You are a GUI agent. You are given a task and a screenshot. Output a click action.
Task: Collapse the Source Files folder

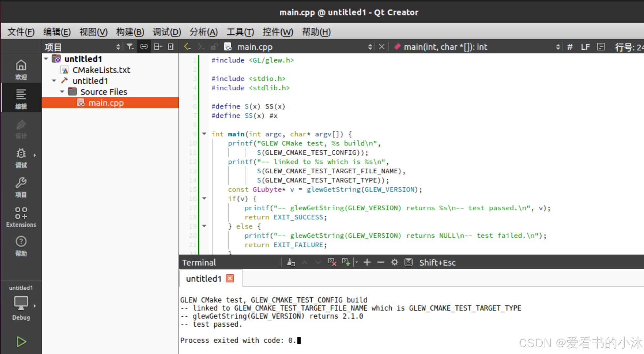pyautogui.click(x=62, y=92)
